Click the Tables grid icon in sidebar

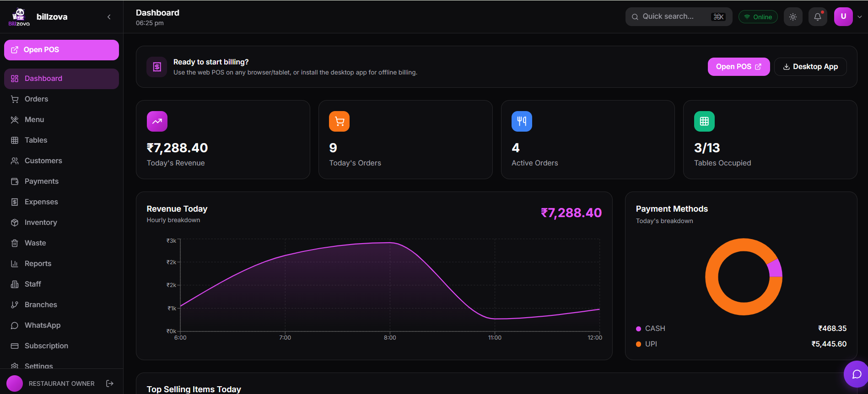point(15,140)
